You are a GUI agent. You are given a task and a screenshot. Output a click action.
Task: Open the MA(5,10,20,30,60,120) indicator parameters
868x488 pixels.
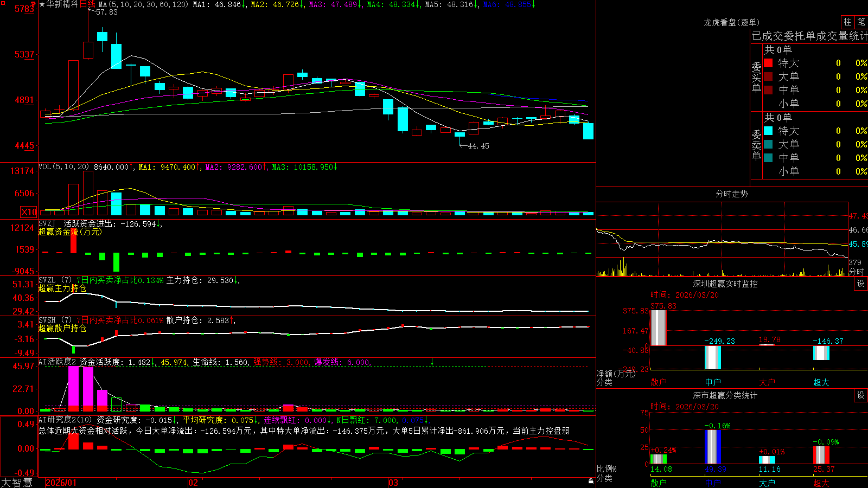(x=143, y=4)
